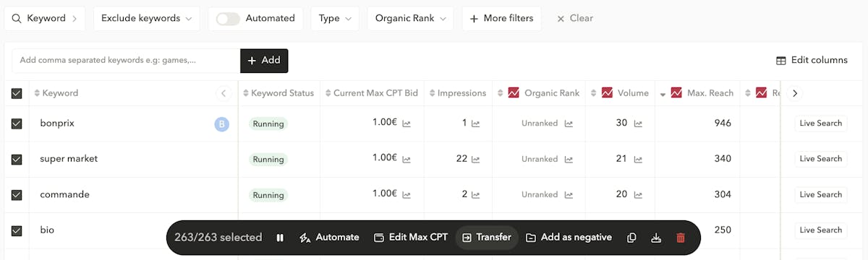The width and height of the screenshot is (868, 260).
Task: Click the Transfer button
Action: pos(487,238)
